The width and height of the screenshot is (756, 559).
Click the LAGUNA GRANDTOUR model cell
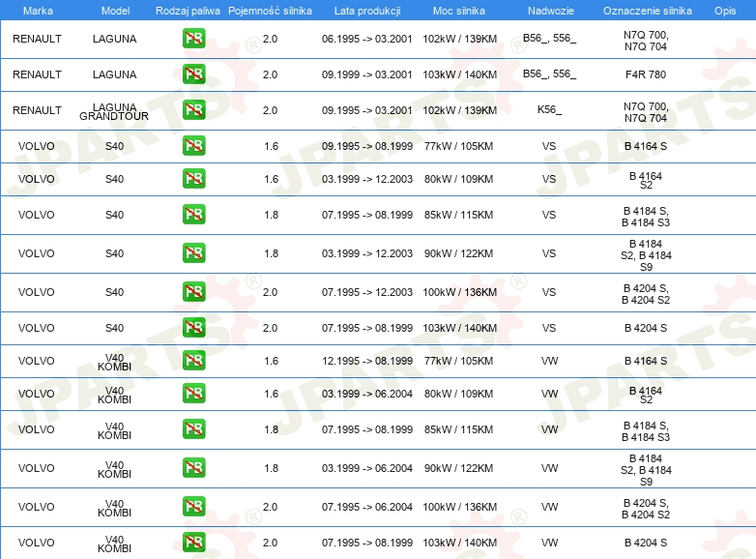tap(114, 111)
